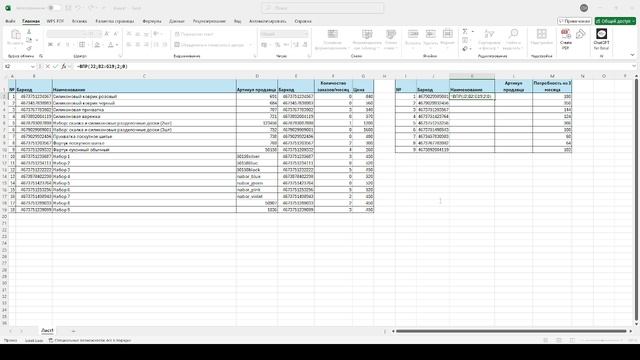Open font color dropdown arrow

pos(117,45)
